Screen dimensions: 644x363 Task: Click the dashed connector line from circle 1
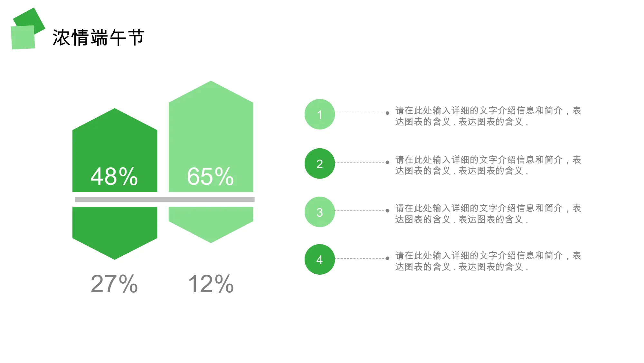tap(362, 113)
